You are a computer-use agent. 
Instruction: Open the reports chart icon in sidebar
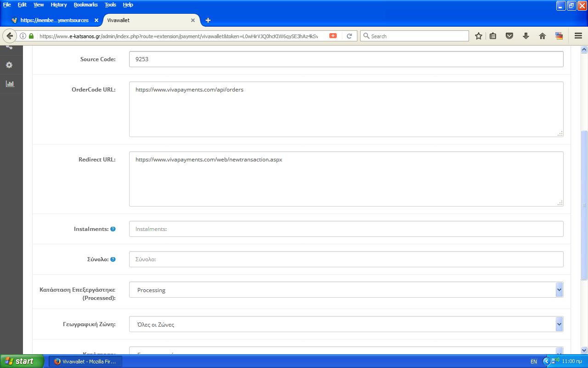pyautogui.click(x=10, y=84)
